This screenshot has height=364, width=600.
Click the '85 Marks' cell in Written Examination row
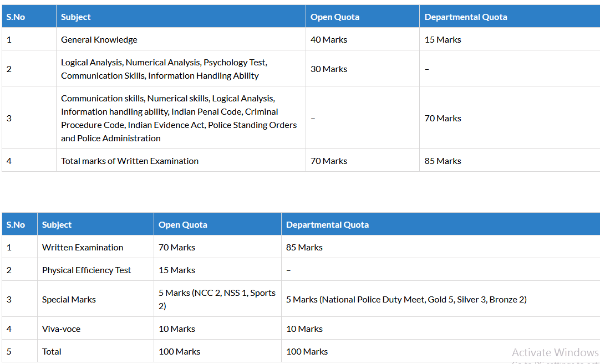(304, 248)
